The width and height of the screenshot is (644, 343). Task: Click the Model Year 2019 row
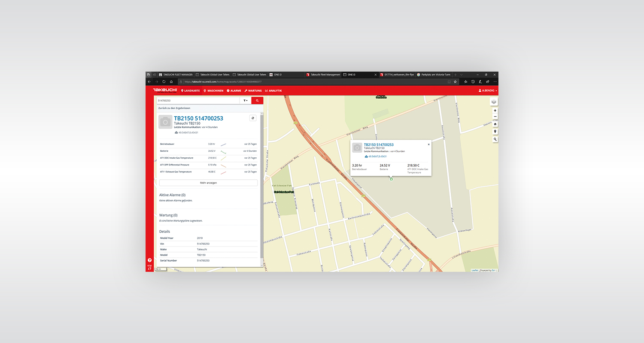click(x=208, y=238)
